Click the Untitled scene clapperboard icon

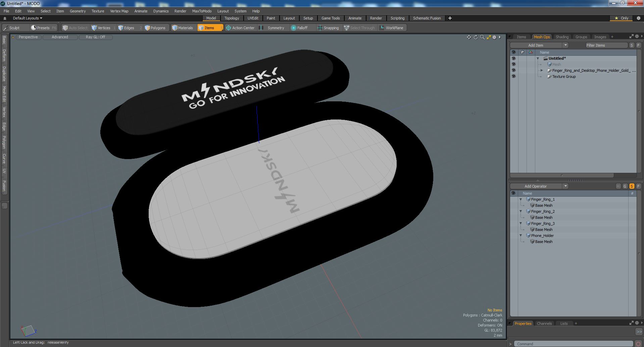coord(546,58)
